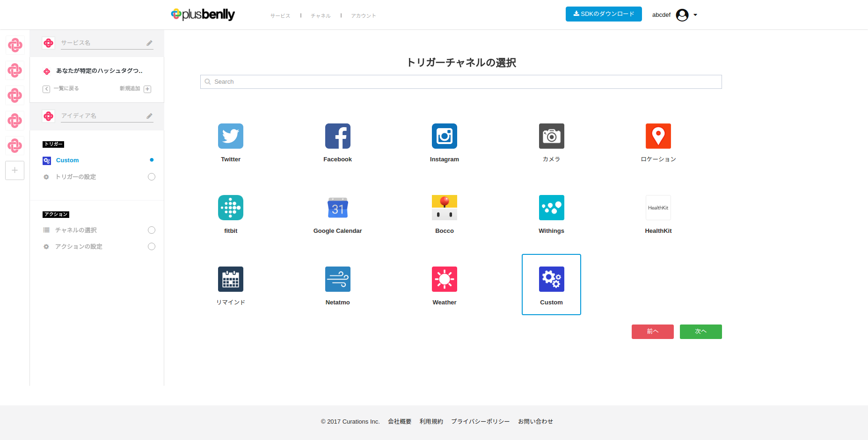Add a new service with the plus button
Screen dimensions: 868x440
[x=15, y=170]
